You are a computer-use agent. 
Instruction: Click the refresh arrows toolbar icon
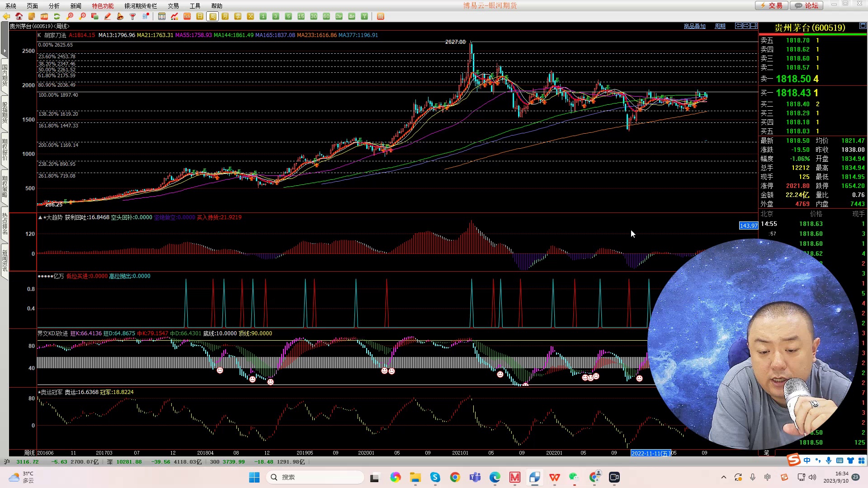(57, 16)
